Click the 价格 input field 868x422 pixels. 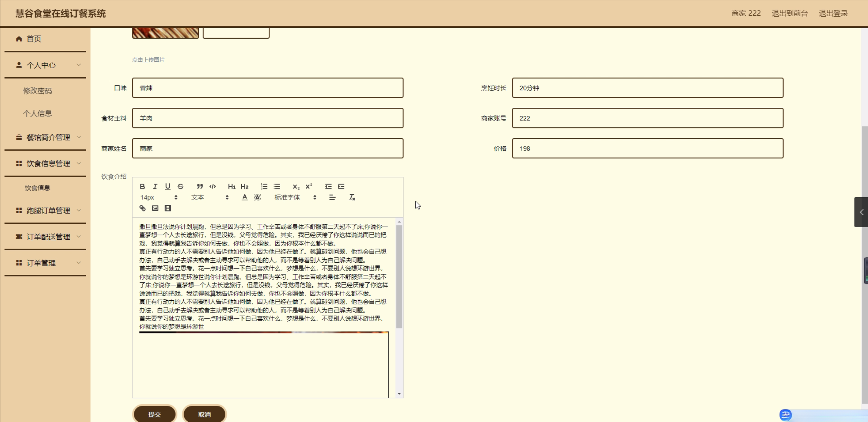(x=647, y=148)
